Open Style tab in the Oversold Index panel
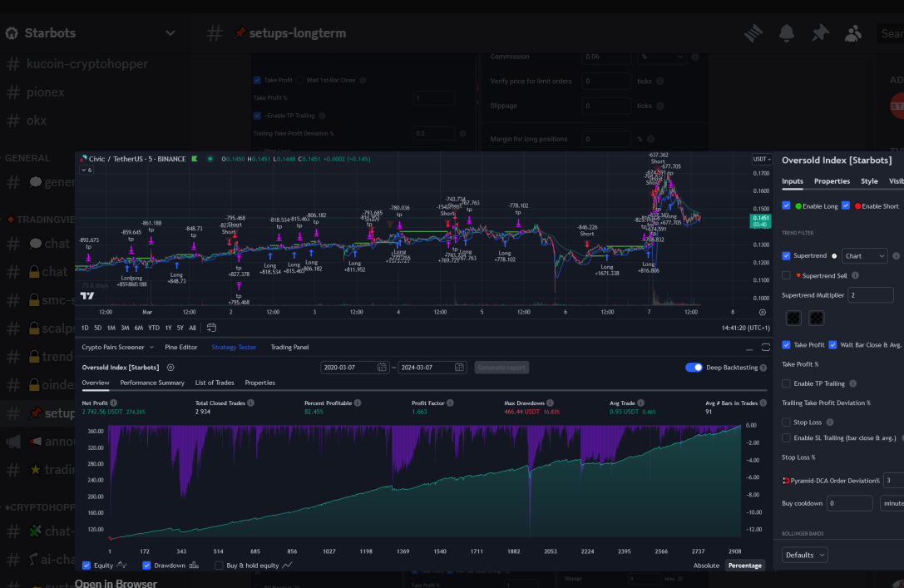Viewport: 904px width, 588px height. point(869,181)
